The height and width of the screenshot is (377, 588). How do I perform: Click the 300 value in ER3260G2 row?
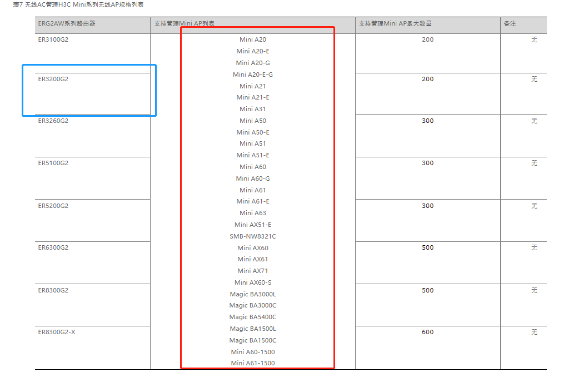click(427, 121)
